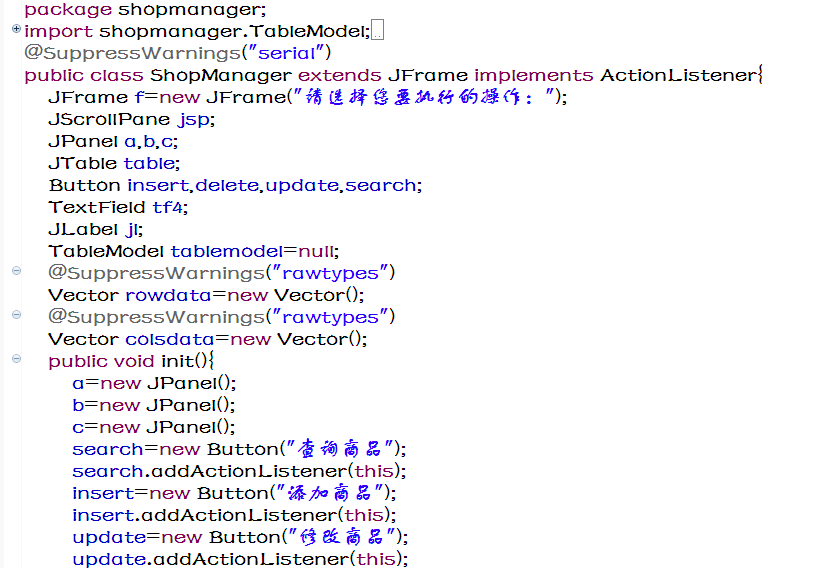Click the ActionListener interface name

(x=679, y=75)
